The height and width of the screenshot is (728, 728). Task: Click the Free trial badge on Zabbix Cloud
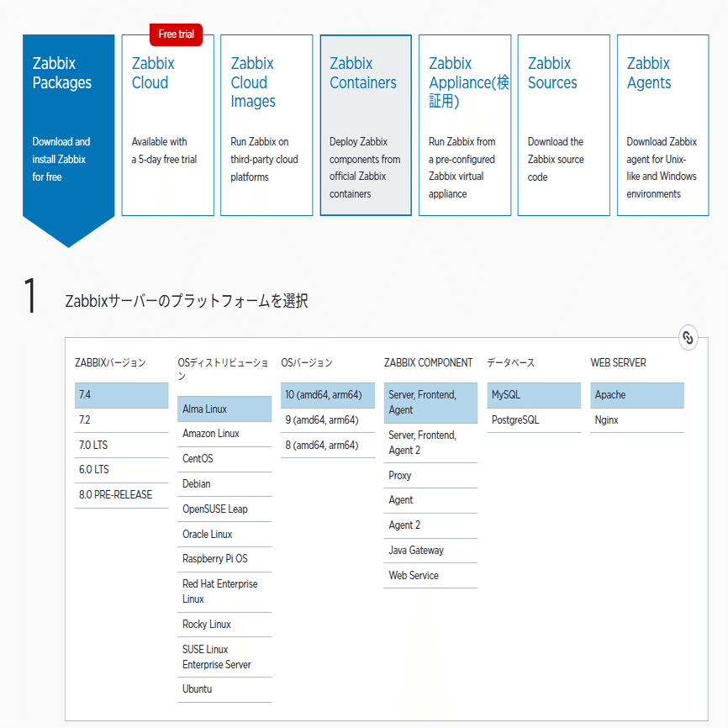(x=176, y=34)
